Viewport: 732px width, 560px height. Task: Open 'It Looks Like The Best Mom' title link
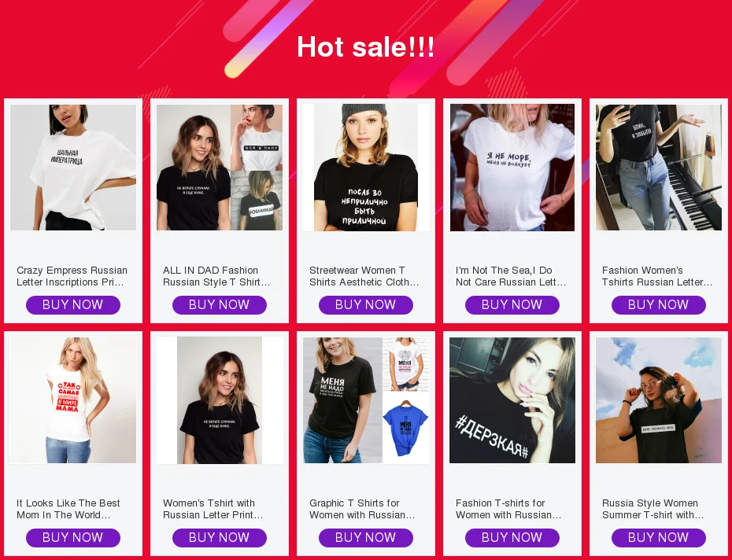[68, 509]
